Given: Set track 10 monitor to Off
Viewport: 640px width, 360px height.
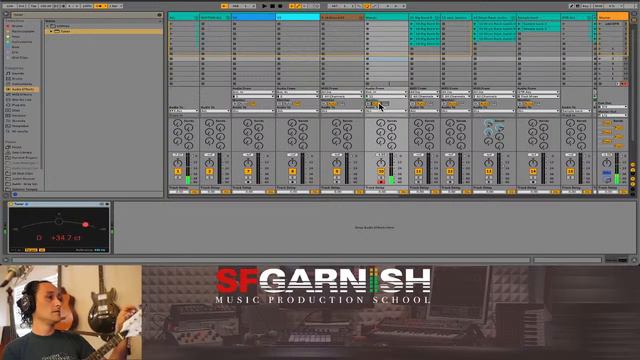Looking at the screenshot, I should [x=384, y=104].
